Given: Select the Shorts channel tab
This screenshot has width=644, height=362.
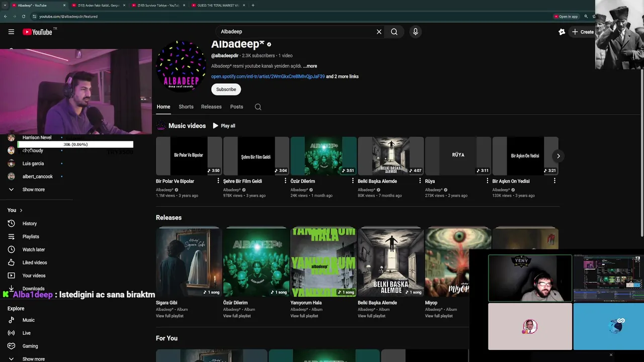Looking at the screenshot, I should click(x=186, y=107).
